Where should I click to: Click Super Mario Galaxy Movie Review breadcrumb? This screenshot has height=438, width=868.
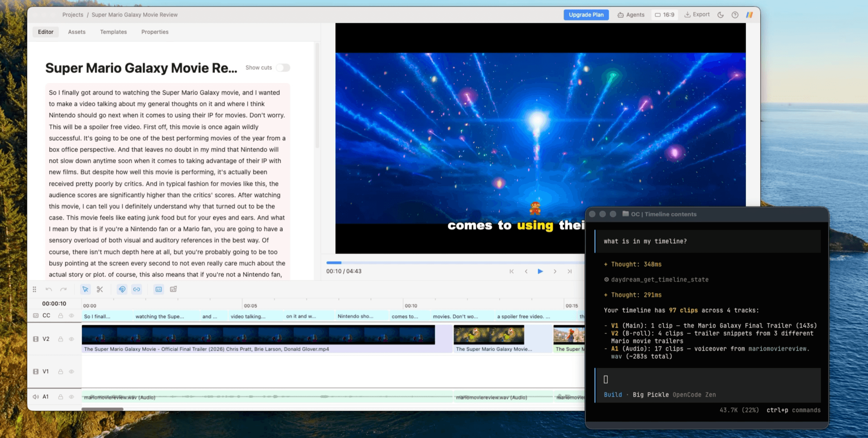pyautogui.click(x=135, y=15)
